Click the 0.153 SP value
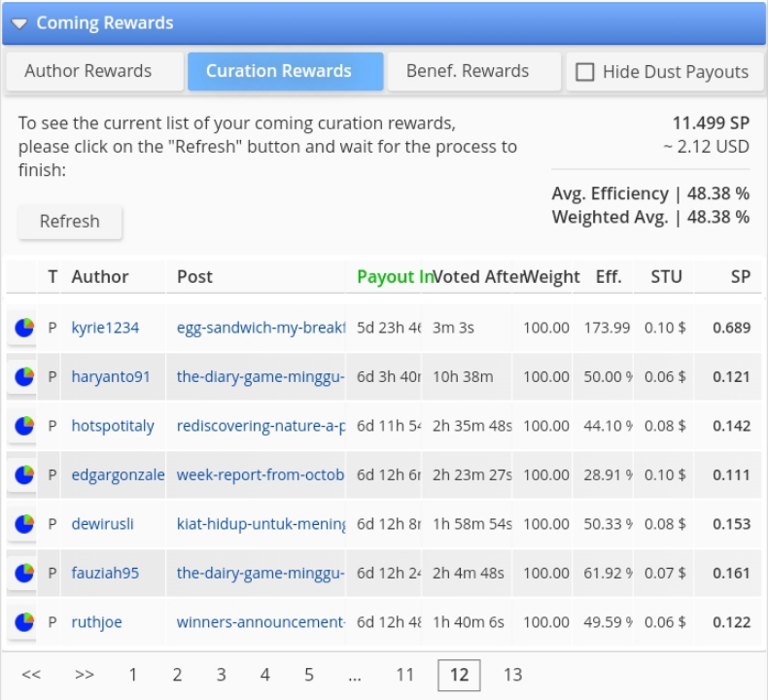This screenshot has width=768, height=700. [731, 524]
